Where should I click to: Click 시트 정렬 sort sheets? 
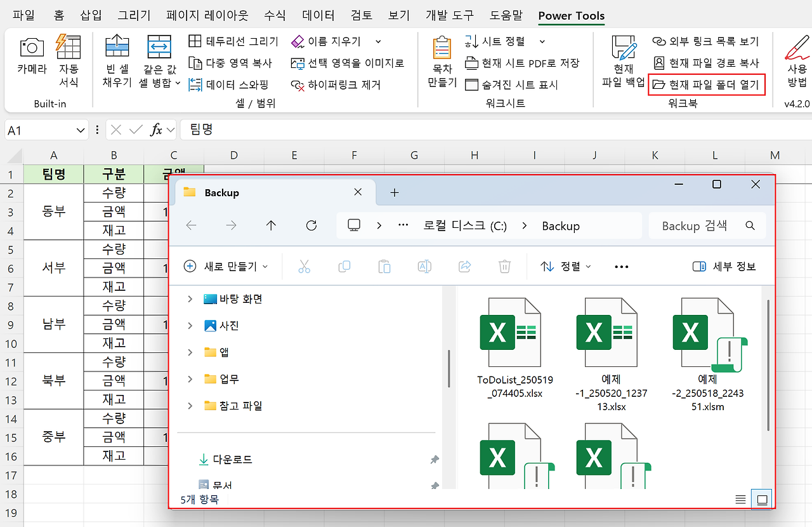click(x=495, y=41)
